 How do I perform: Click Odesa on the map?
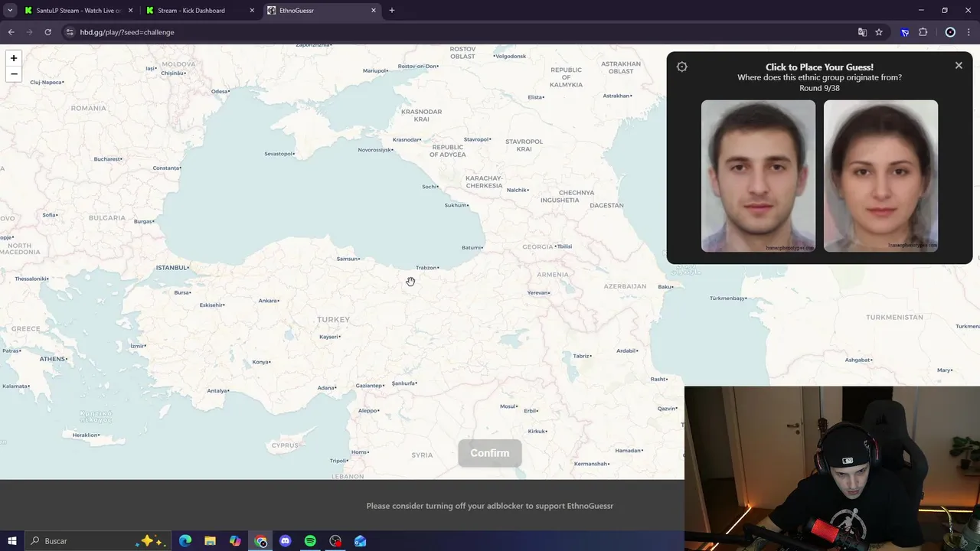coord(220,91)
